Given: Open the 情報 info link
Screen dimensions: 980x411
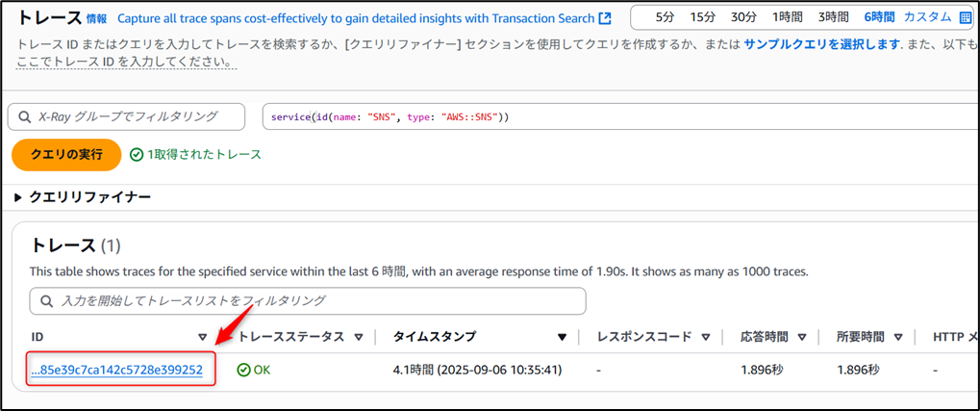Looking at the screenshot, I should click(x=97, y=18).
